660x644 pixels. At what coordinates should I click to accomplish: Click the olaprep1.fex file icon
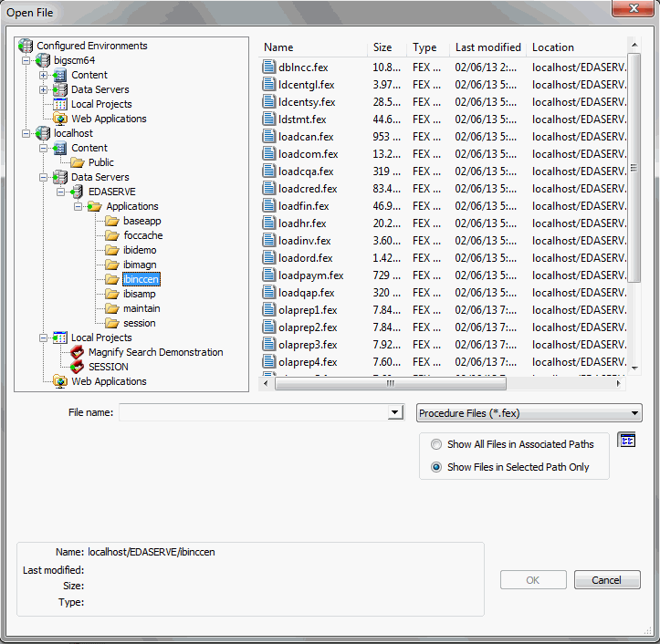point(269,309)
